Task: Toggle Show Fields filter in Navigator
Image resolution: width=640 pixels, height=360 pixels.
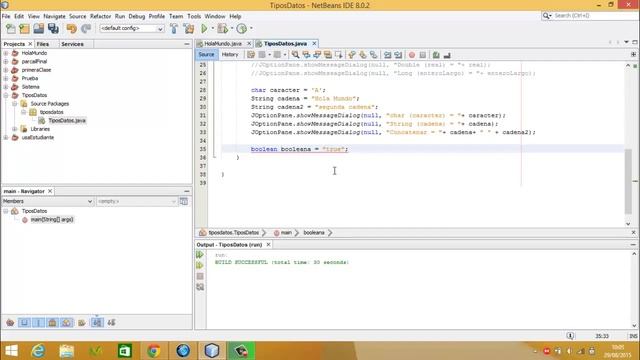Action: tap(24, 322)
